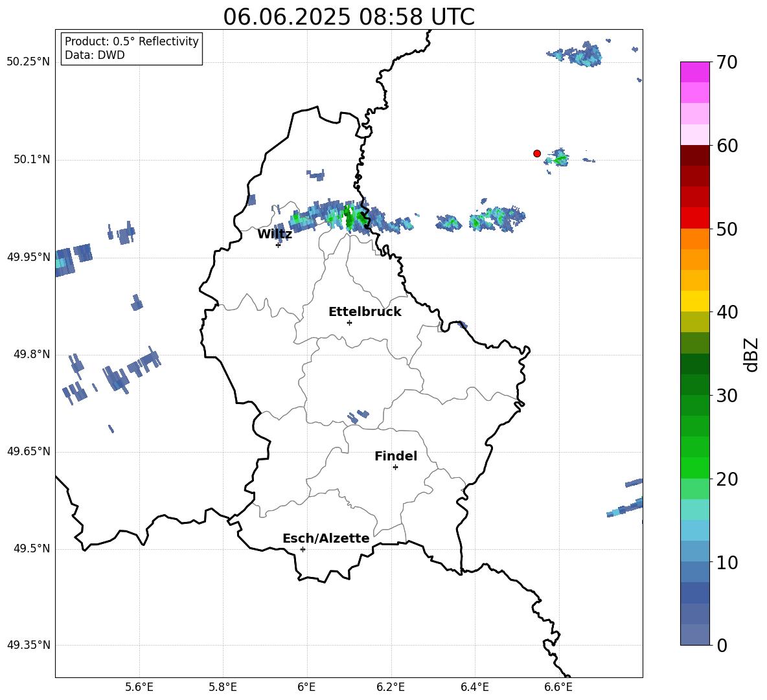Image resolution: width=767 pixels, height=700 pixels.
Task: Click the 6.2°E longitude label
Action: (391, 687)
